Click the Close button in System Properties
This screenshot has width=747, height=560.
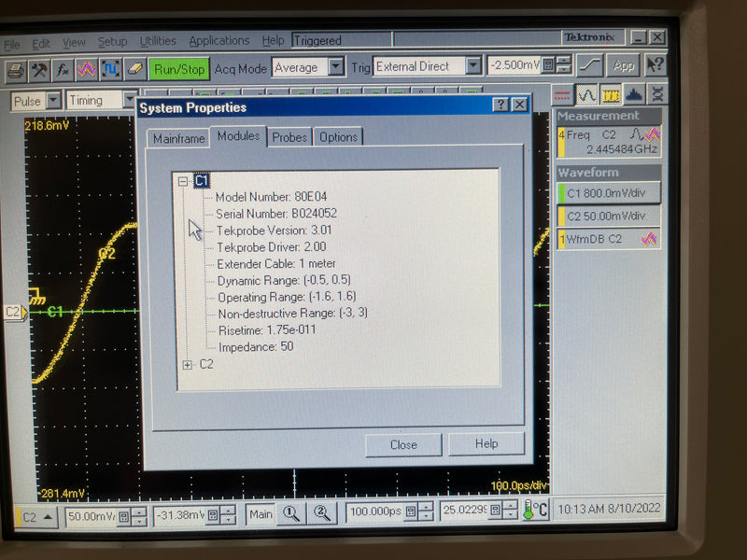coord(403,445)
